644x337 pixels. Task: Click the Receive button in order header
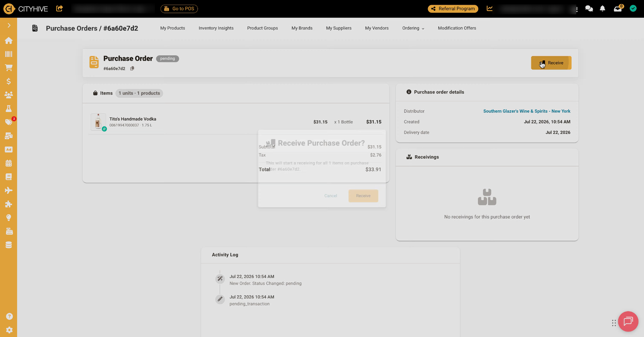pos(551,63)
